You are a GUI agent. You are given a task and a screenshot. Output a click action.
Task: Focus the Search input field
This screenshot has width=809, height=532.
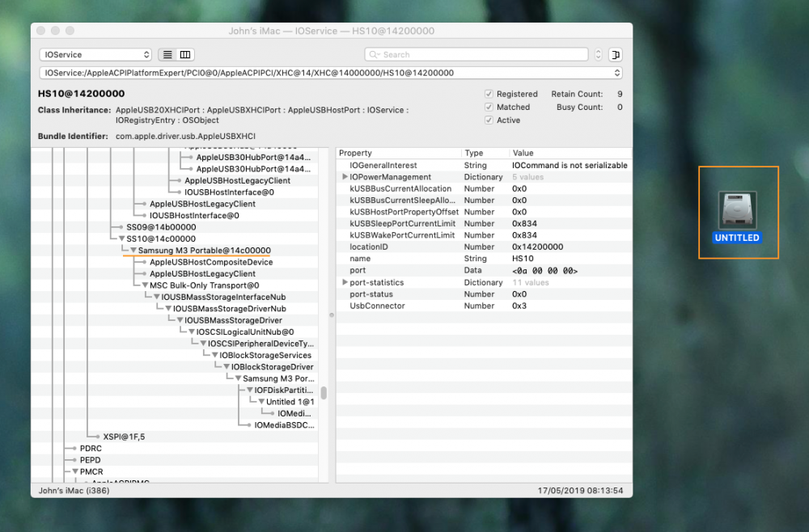click(x=477, y=55)
